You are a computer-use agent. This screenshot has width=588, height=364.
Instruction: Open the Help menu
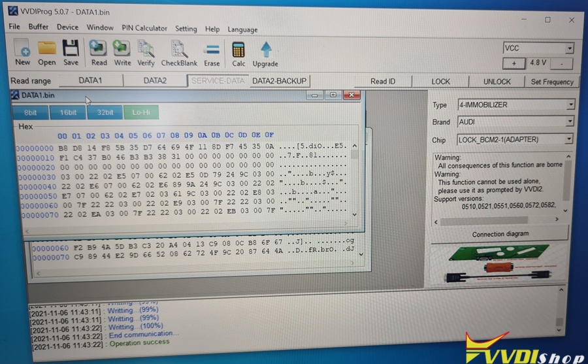point(212,29)
